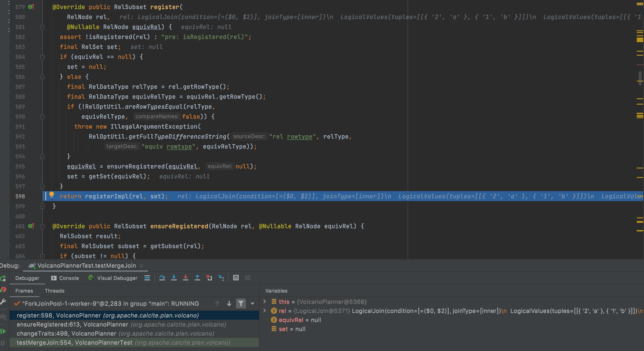Open the Evaluate Expression calculator icon
644x351 pixels.
coord(236,278)
